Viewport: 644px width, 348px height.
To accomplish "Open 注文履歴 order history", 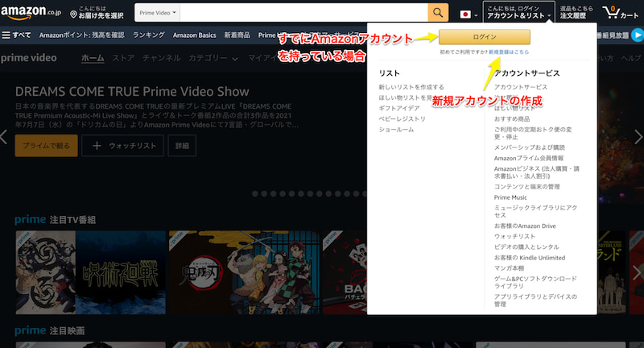I will tap(576, 12).
